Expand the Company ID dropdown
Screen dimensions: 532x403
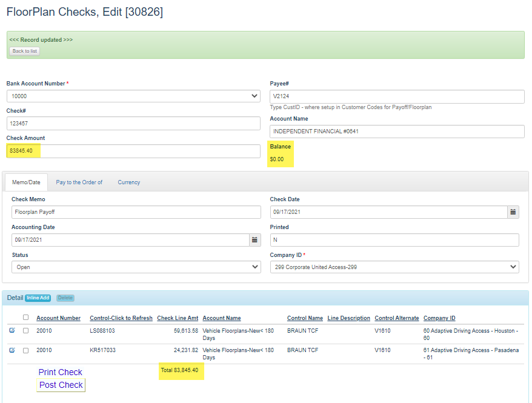(394, 267)
